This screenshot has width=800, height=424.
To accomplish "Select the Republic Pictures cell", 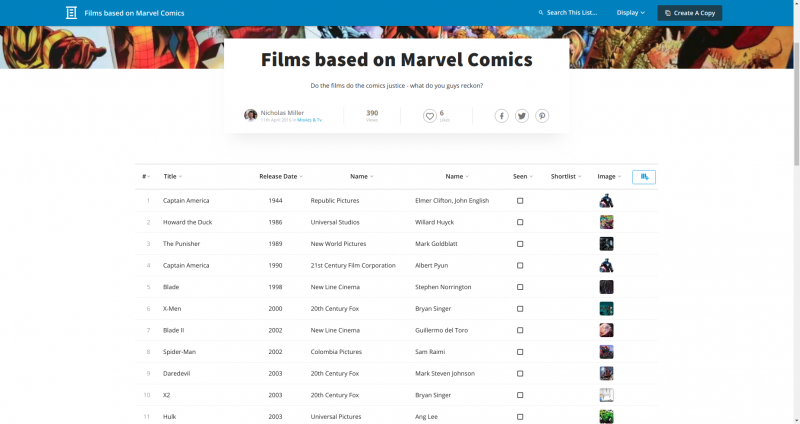I will pyautogui.click(x=335, y=201).
